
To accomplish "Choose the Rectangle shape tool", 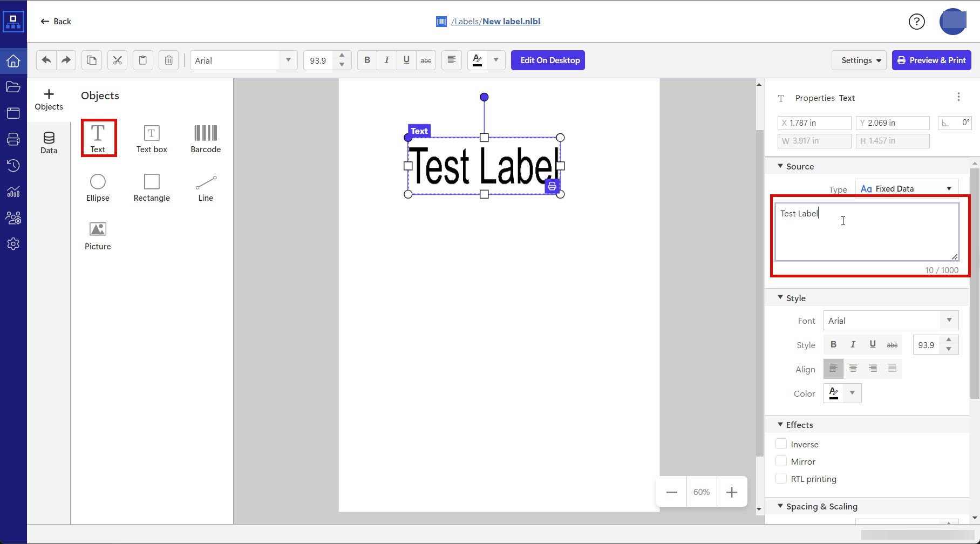I will (x=152, y=187).
